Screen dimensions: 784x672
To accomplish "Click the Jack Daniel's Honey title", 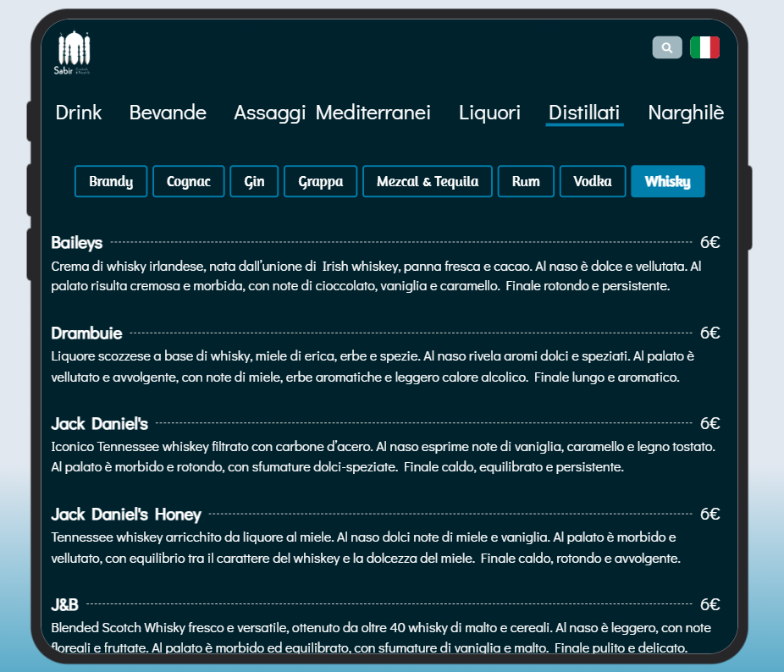I will [126, 515].
